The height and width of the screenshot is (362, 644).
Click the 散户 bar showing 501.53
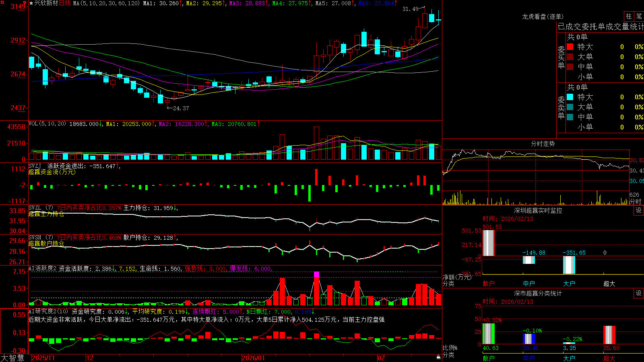(489, 243)
